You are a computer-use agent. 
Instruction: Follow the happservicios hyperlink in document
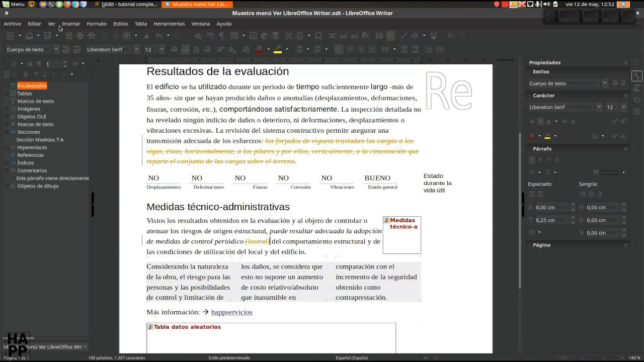231,312
